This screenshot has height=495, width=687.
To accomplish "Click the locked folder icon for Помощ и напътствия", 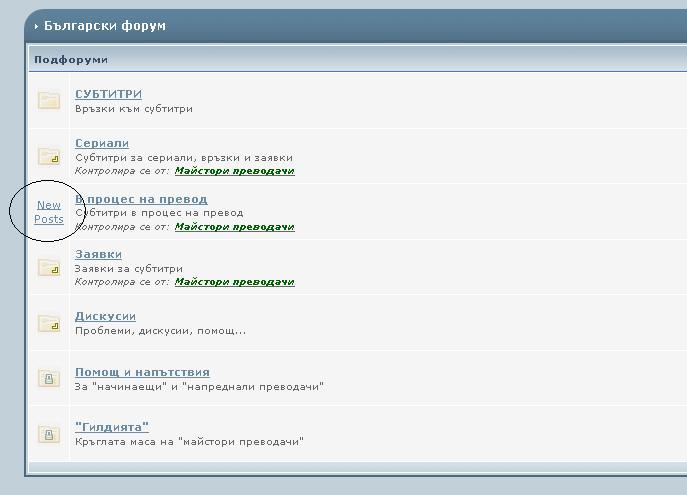I will click(49, 378).
